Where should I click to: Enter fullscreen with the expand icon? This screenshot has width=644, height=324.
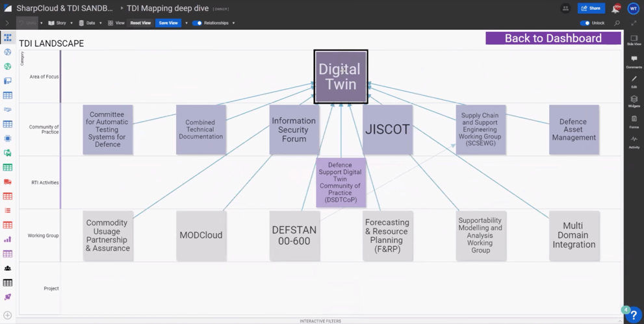click(634, 23)
